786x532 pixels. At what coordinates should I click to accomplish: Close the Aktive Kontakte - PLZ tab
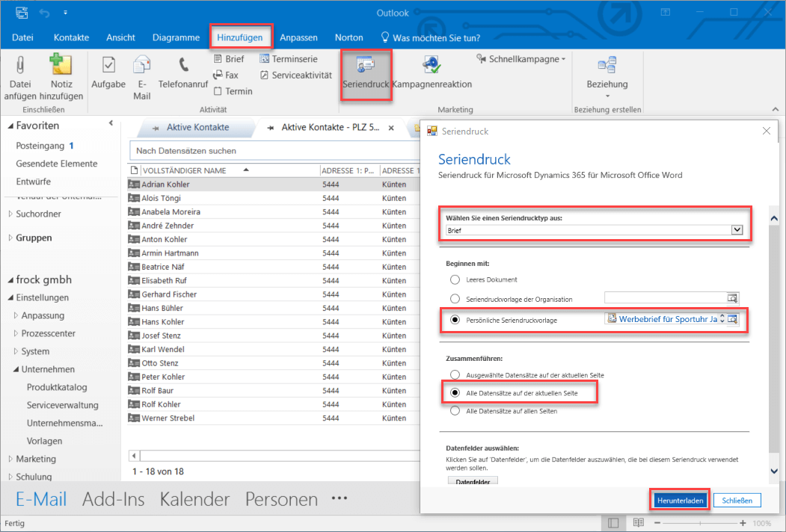391,128
